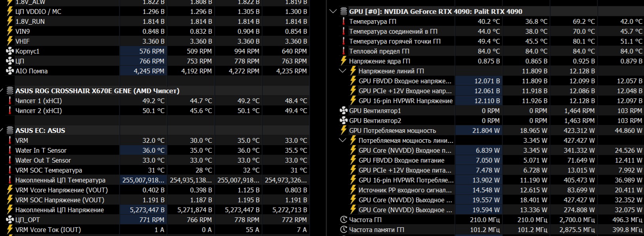The height and width of the screenshot is (236, 644).
Task: Click the thermometer icon for Чипсет 1 (xHCI)
Action: point(10,101)
